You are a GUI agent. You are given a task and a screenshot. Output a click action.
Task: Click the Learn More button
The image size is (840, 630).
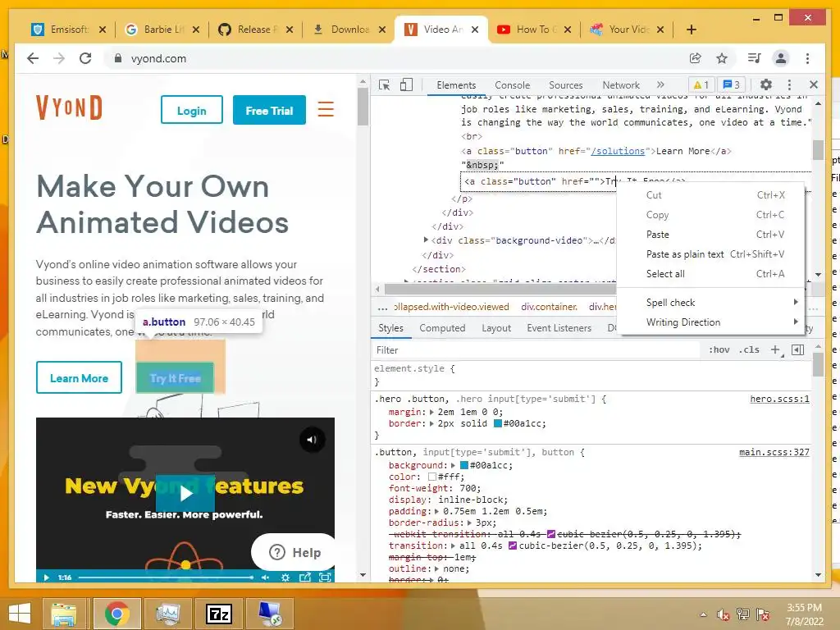(x=80, y=377)
